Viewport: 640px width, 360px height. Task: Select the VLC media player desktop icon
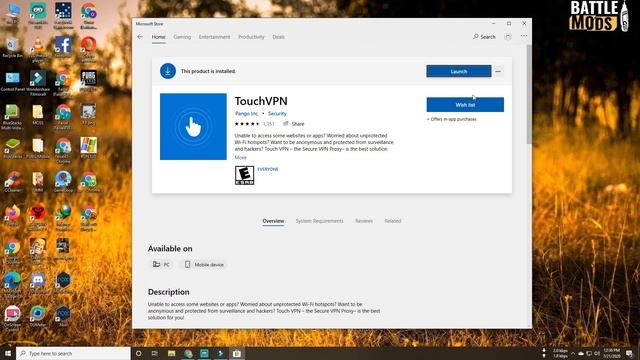pos(38,49)
